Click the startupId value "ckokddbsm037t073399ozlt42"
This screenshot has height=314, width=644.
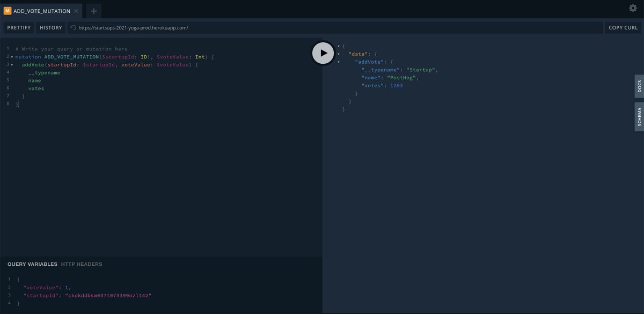(x=108, y=295)
